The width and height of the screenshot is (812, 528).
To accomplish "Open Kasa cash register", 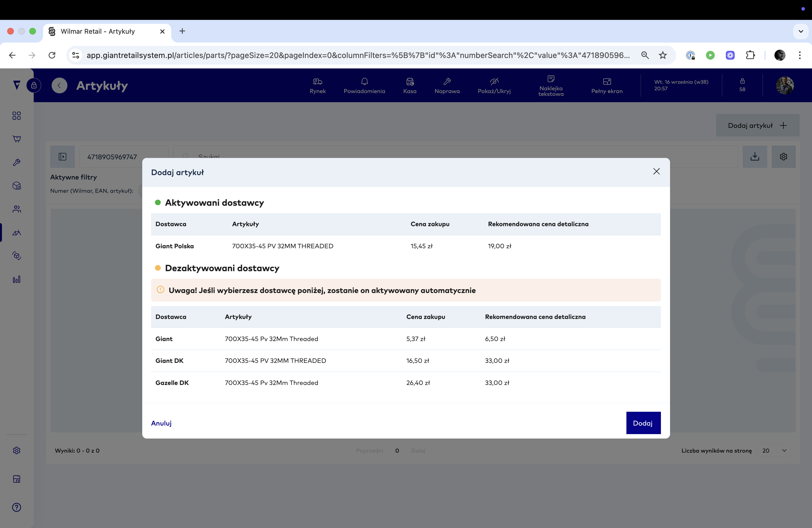I will point(409,85).
